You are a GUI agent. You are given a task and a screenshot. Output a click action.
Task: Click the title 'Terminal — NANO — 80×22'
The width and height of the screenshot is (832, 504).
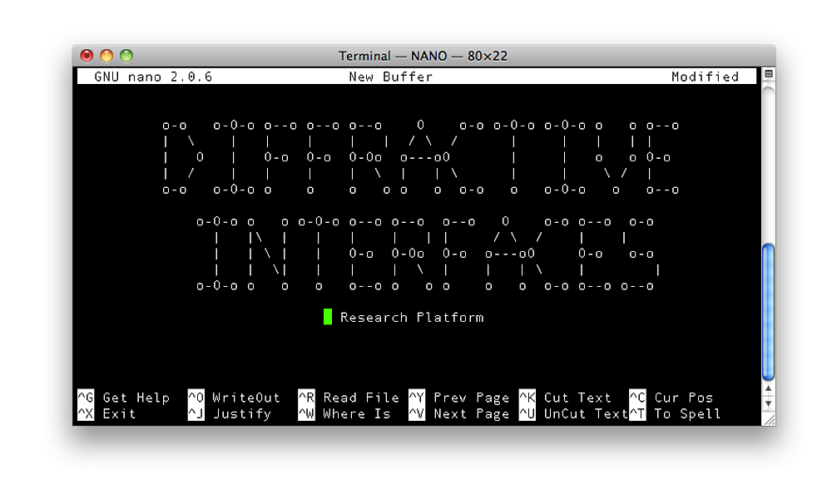(x=423, y=56)
